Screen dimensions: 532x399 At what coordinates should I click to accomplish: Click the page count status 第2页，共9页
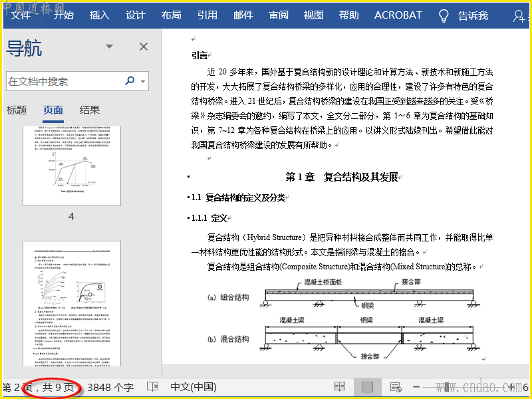pos(39,387)
